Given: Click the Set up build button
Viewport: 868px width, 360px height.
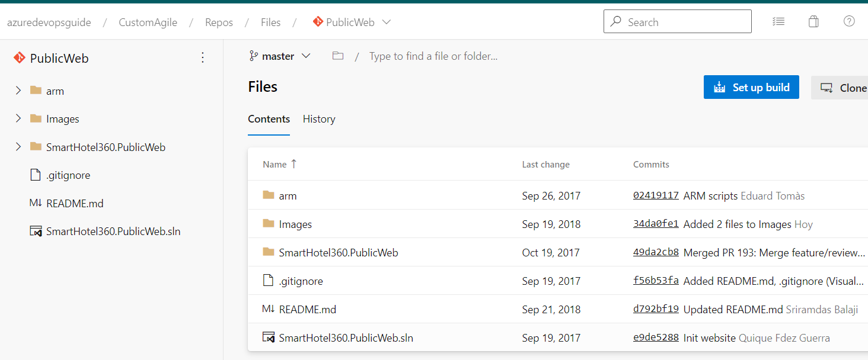Looking at the screenshot, I should (x=751, y=87).
